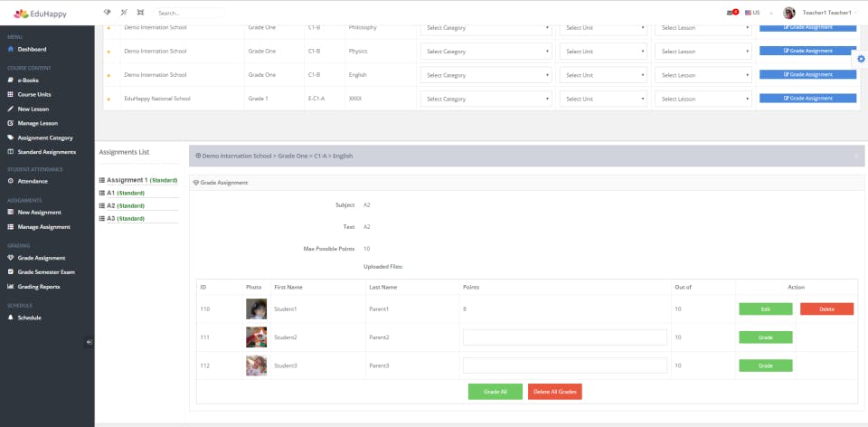
Task: Open Select Category dropdown in English row
Action: click(x=486, y=75)
